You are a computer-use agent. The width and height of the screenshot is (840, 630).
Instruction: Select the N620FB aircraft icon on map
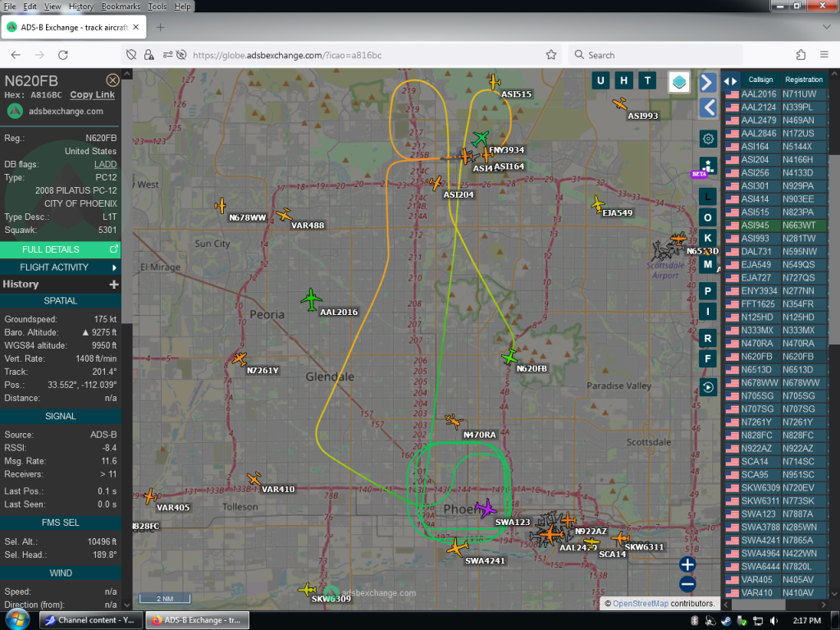tap(509, 356)
